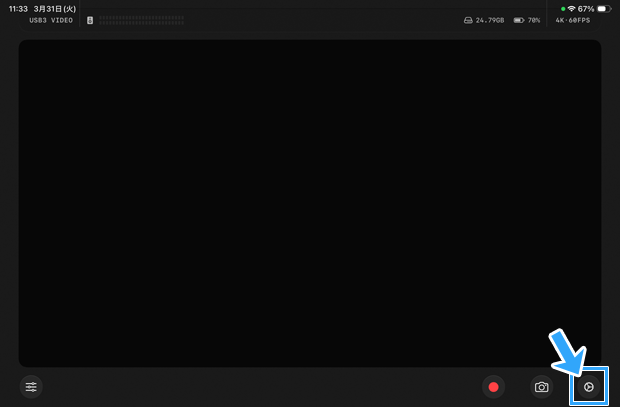
Task: Tap the capture device battery icon
Action: coord(518,20)
